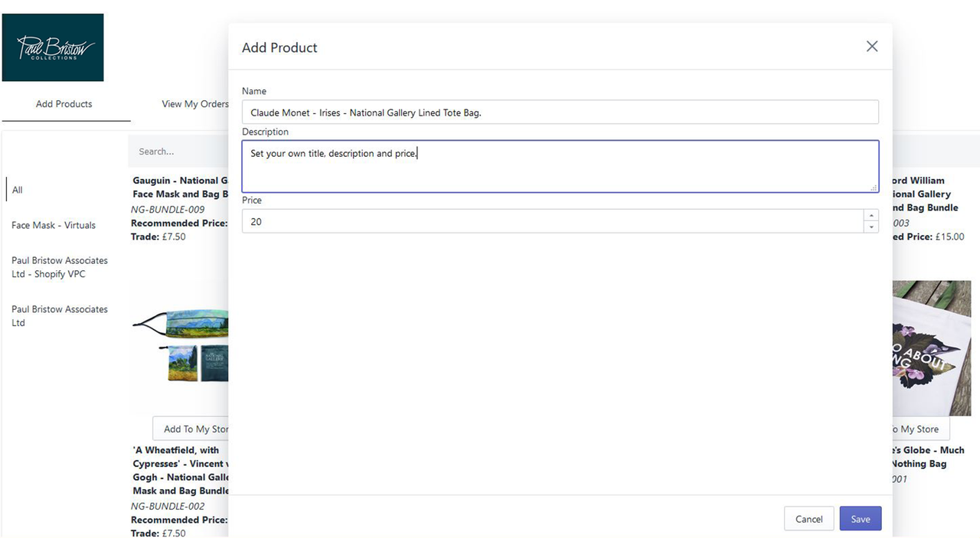Filter by Face Mask - Virtuals
980x551 pixels.
pos(54,226)
